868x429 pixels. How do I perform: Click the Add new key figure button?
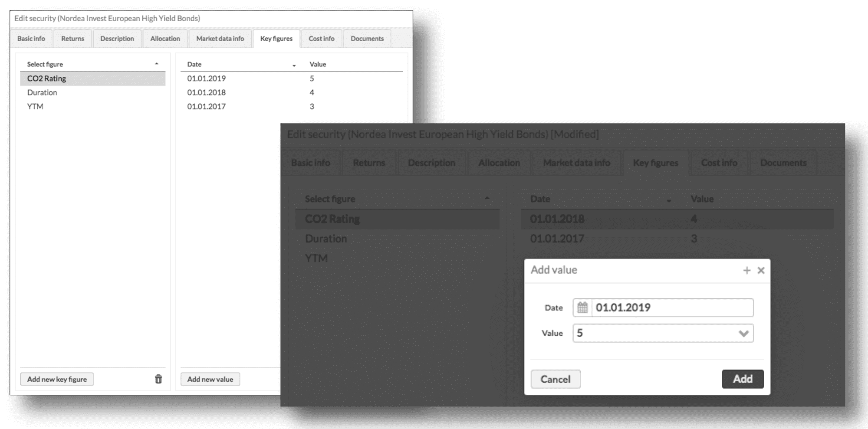coord(57,379)
